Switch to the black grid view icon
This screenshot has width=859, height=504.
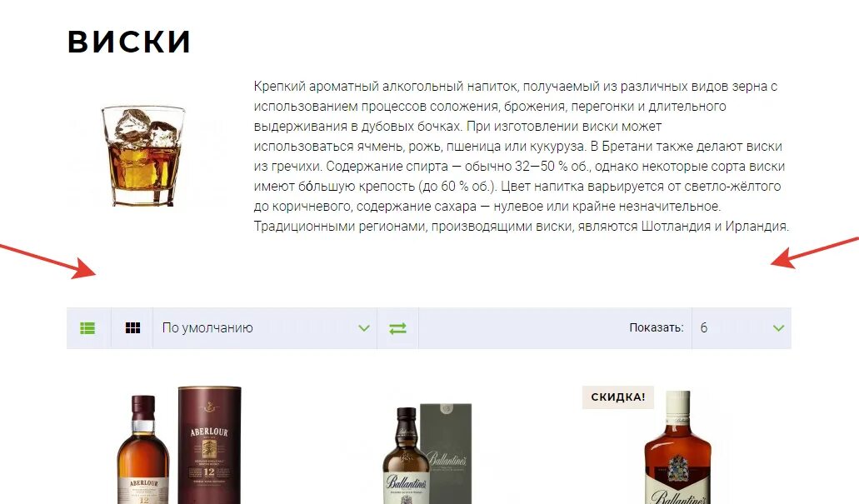pyautogui.click(x=132, y=327)
